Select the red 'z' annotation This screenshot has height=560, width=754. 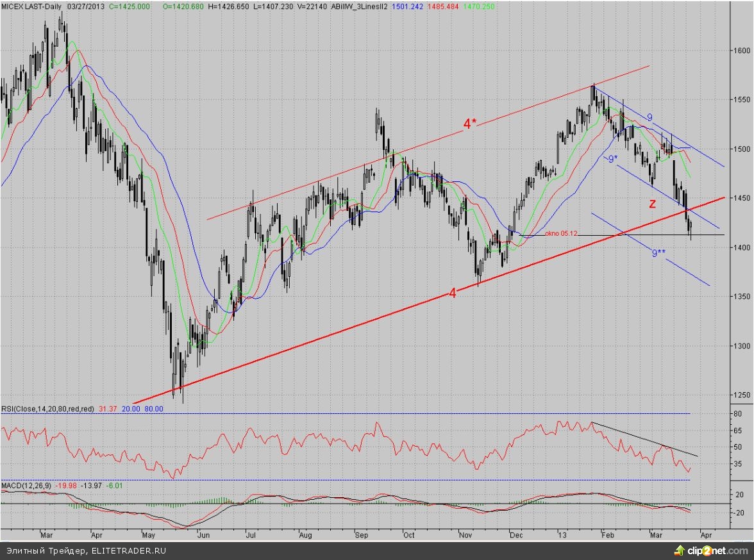[652, 204]
